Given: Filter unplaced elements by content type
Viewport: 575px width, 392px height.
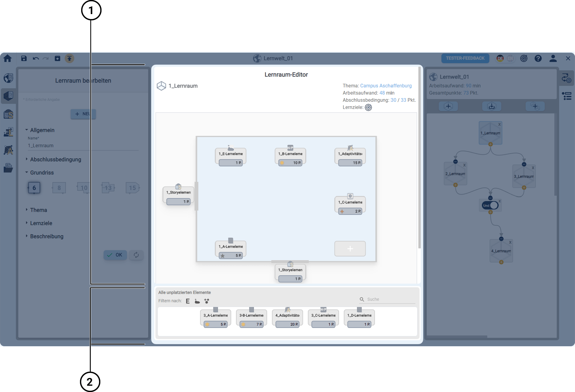Looking at the screenshot, I should 197,301.
